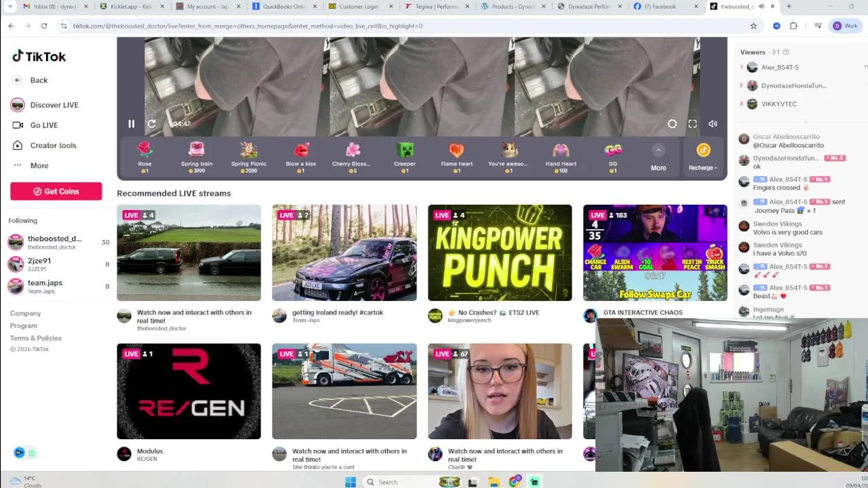The image size is (868, 488).
Task: Open the tow truck live stream thumbnail
Action: (x=344, y=391)
